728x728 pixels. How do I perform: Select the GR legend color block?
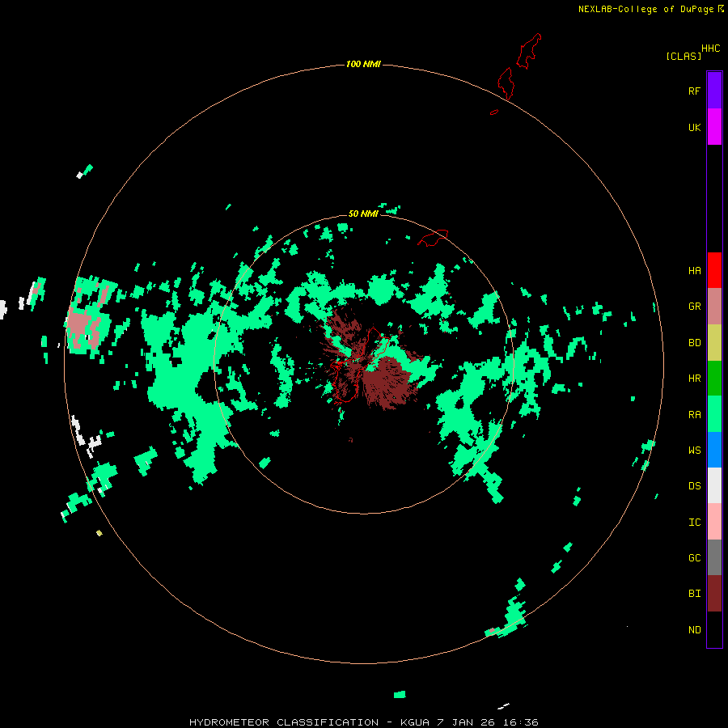click(x=714, y=307)
